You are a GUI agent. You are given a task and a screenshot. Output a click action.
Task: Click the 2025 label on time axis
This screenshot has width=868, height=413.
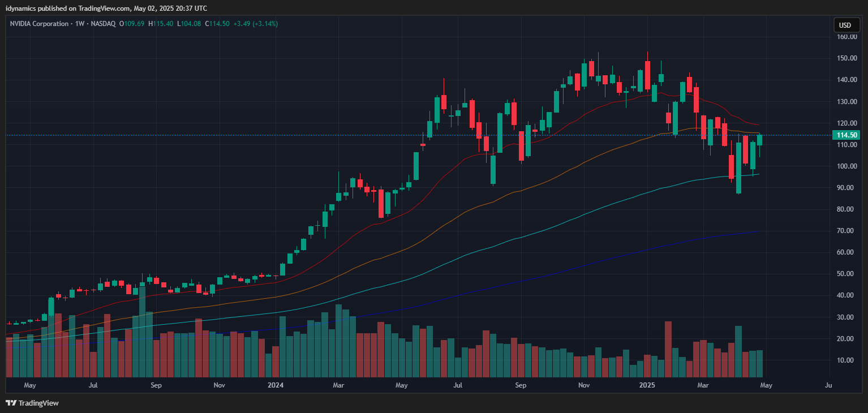(x=647, y=385)
